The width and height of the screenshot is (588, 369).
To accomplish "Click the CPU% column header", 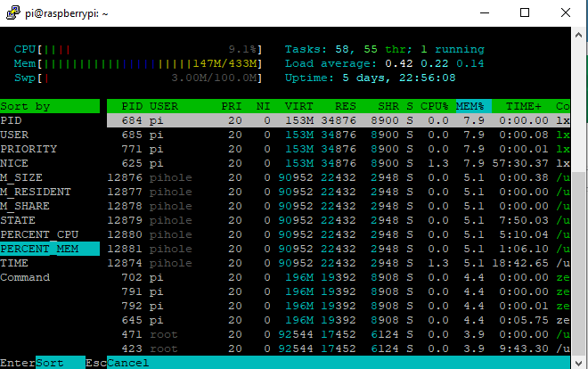I will [x=434, y=106].
